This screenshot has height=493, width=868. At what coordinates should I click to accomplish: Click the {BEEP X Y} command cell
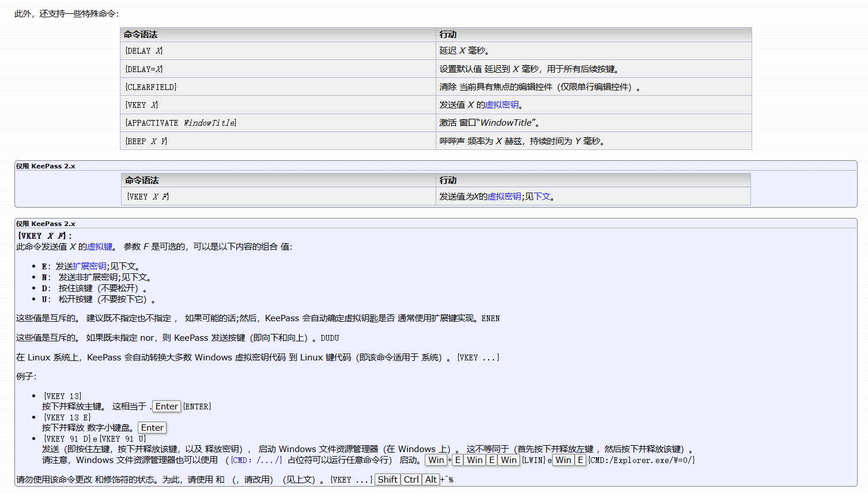146,141
